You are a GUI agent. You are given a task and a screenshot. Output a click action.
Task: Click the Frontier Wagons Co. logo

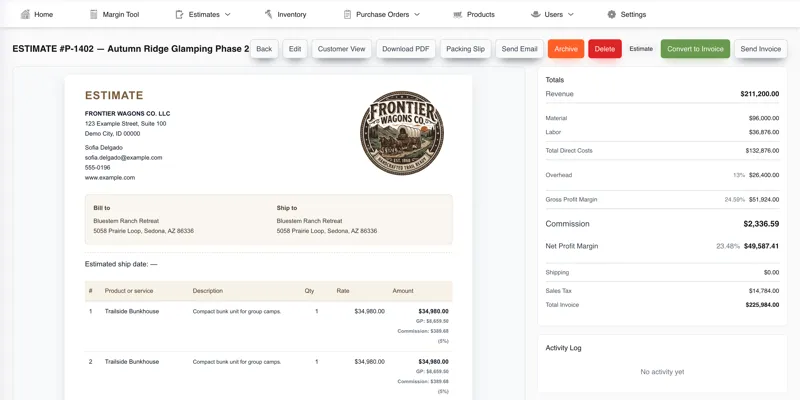(402, 133)
